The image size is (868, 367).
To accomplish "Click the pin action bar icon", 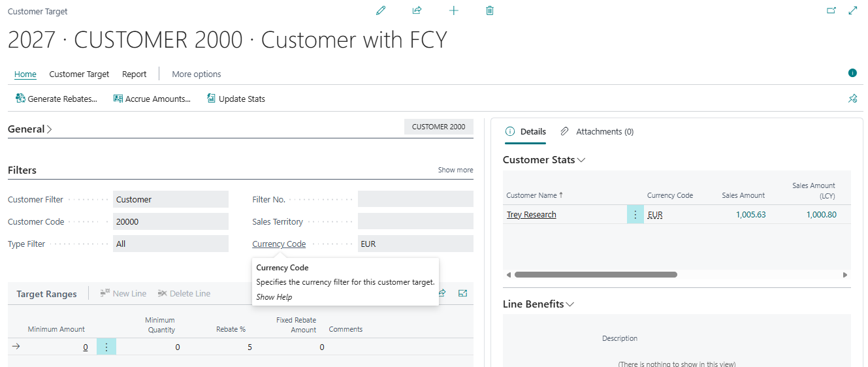I will pos(852,99).
